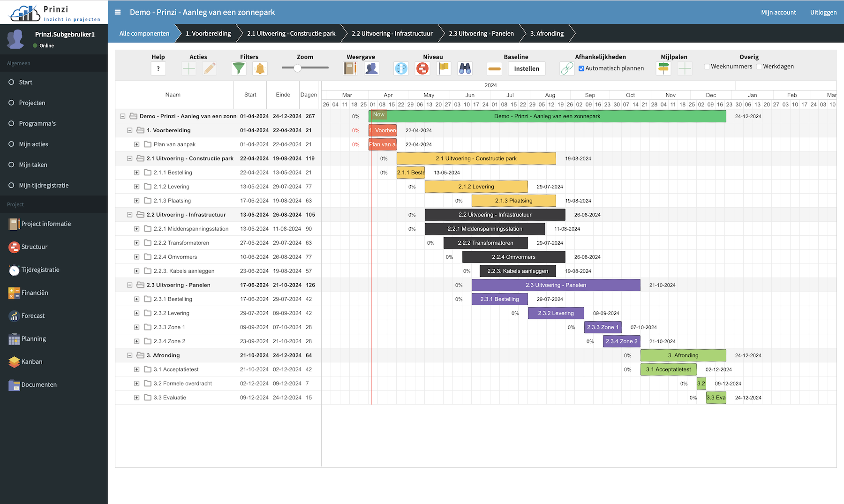Click the Forecast chart icon
The height and width of the screenshot is (504, 844).
[14, 316]
